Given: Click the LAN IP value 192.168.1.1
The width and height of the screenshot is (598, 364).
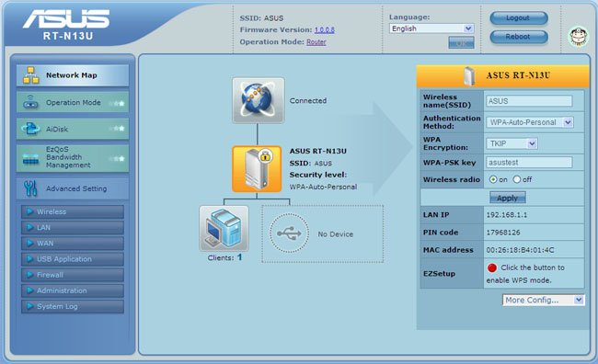Looking at the screenshot, I should pyautogui.click(x=507, y=215).
